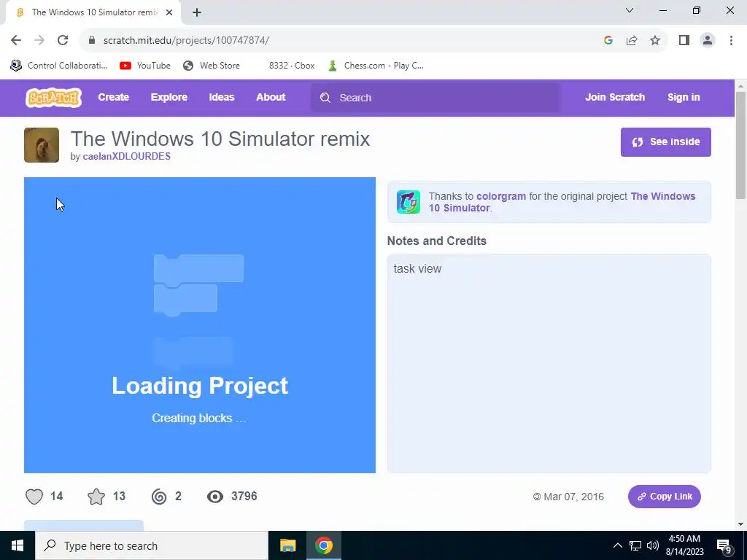Open Windows Start button
This screenshot has height=560, width=747.
click(x=18, y=545)
